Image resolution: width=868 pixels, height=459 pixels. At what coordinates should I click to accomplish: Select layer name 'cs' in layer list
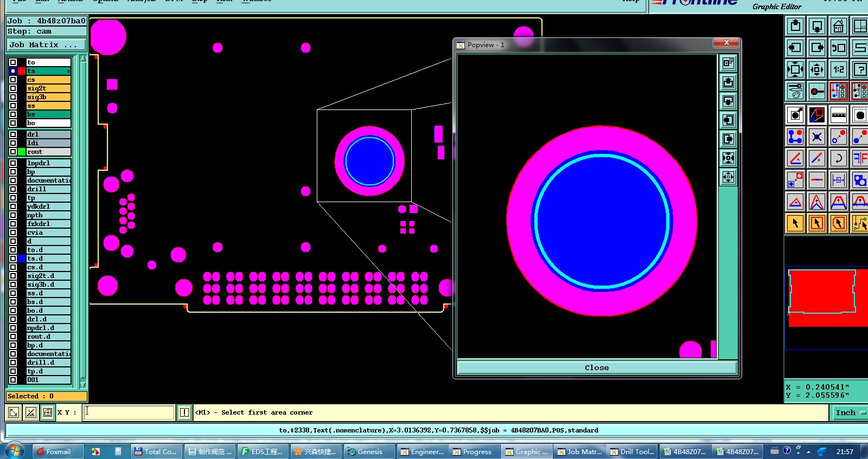(49, 80)
